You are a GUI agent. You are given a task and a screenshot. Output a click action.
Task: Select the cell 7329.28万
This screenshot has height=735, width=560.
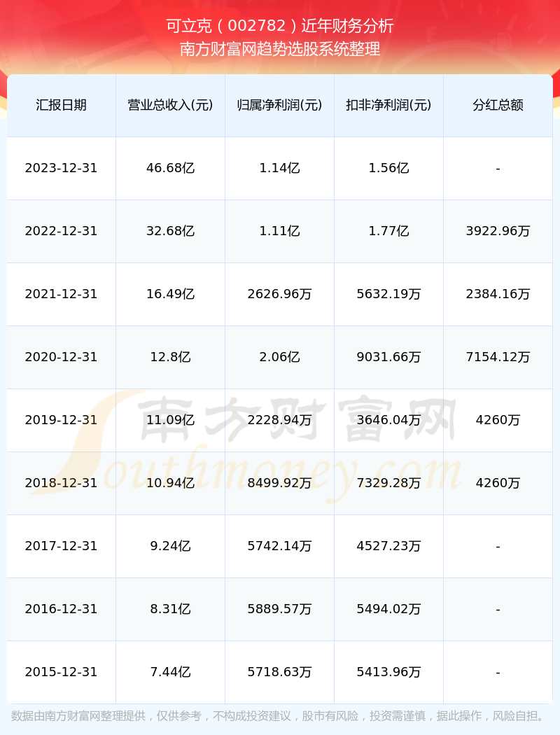(389, 483)
